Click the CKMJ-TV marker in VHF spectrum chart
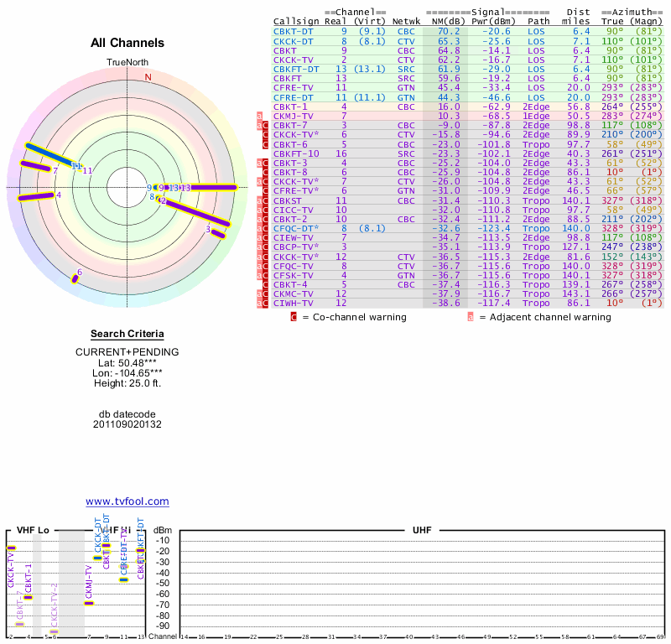Image resolution: width=671 pixels, height=644 pixels. pyautogui.click(x=90, y=603)
